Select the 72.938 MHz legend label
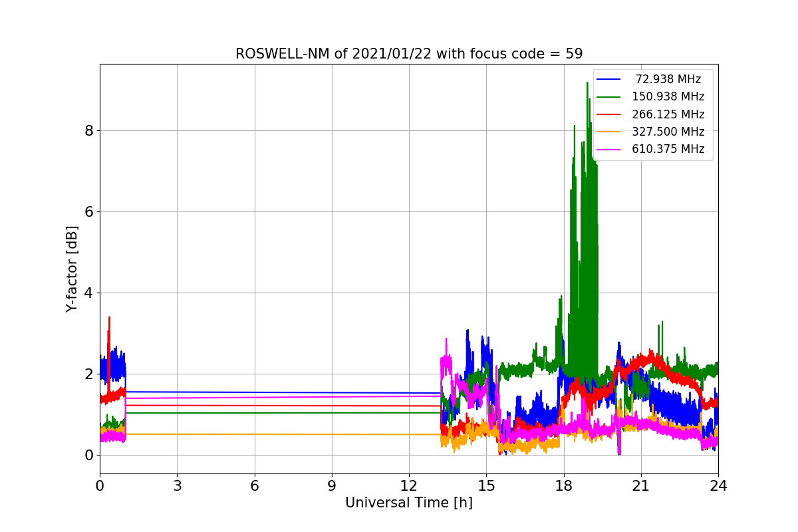The image size is (798, 532). pyautogui.click(x=668, y=79)
